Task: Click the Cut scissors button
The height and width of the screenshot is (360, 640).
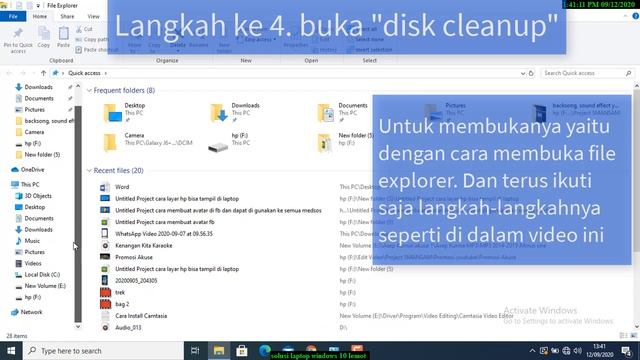Action: [x=84, y=29]
